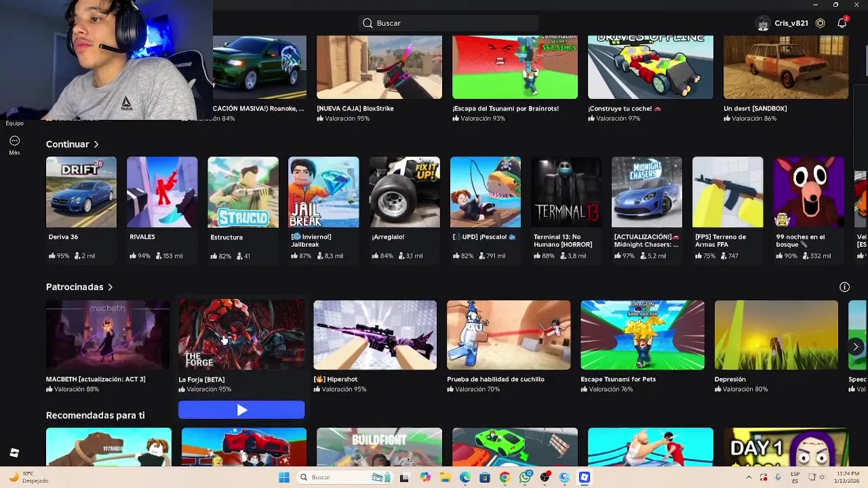Open the Cris_v821 profile avatar
This screenshot has height=488, width=868.
[x=763, y=23]
